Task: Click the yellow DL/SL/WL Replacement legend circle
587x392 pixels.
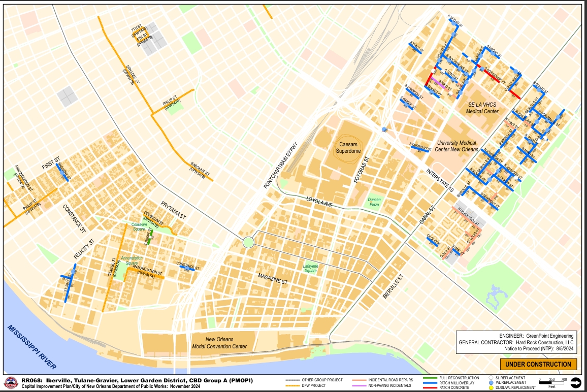Action: pos(491,388)
